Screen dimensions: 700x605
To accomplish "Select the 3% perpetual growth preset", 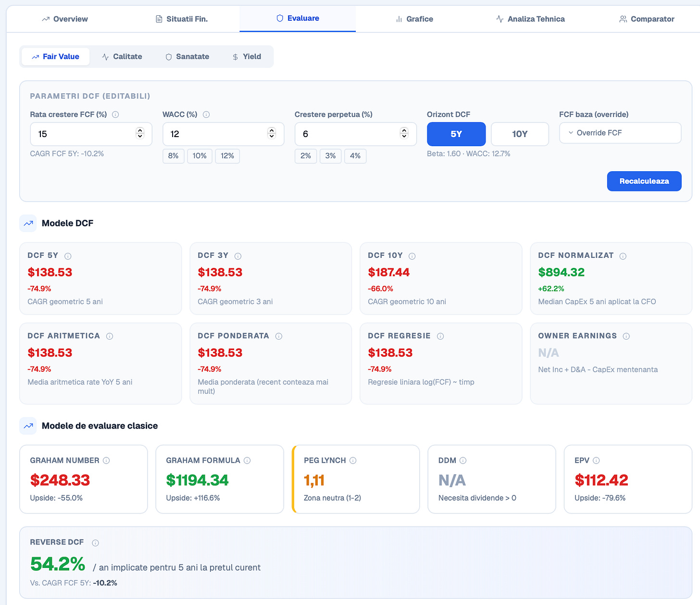I will [330, 156].
